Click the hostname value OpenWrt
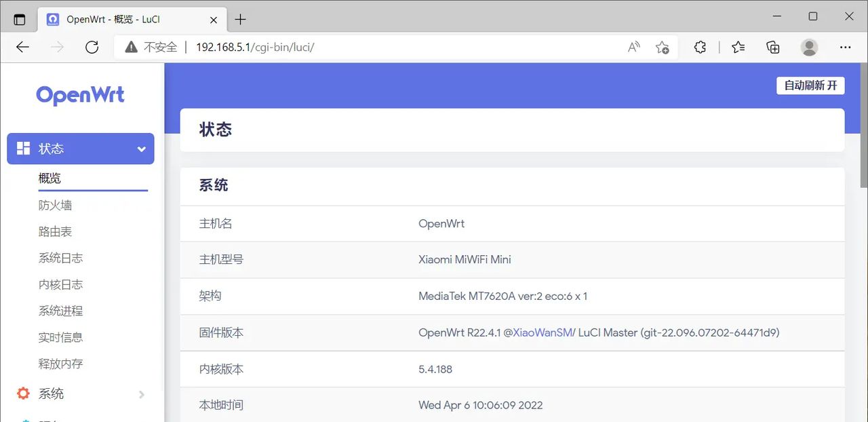This screenshot has height=422, width=868. 441,223
